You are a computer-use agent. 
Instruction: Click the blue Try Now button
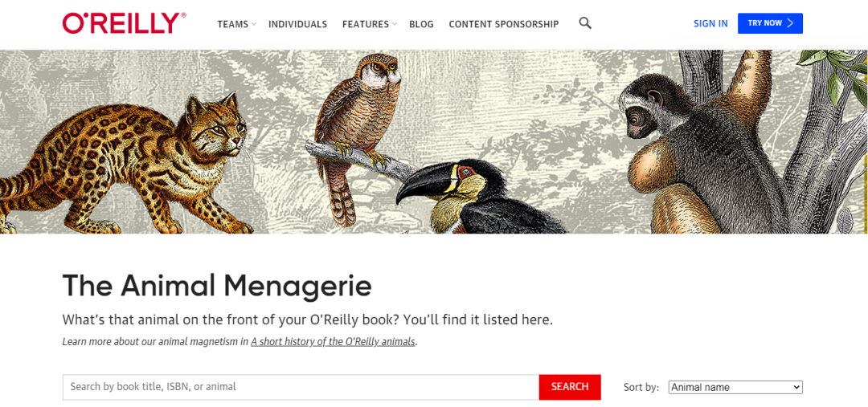[770, 23]
